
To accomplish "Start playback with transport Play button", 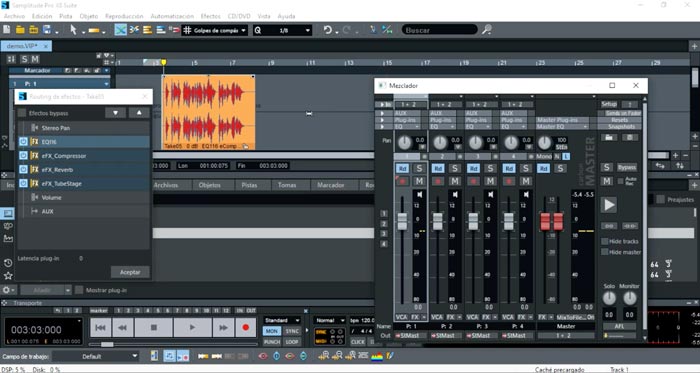I will click(192, 327).
